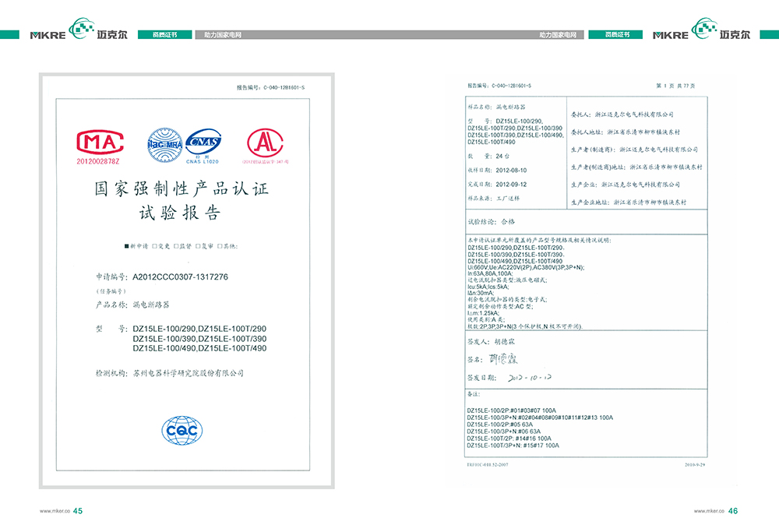Click the cover product name 漏电断路器

point(151,305)
